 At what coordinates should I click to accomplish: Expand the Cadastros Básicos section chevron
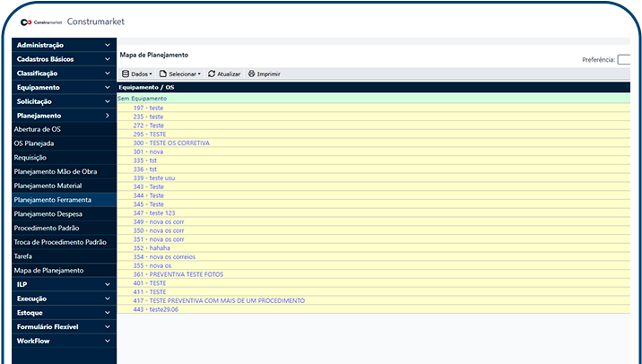pos(108,59)
